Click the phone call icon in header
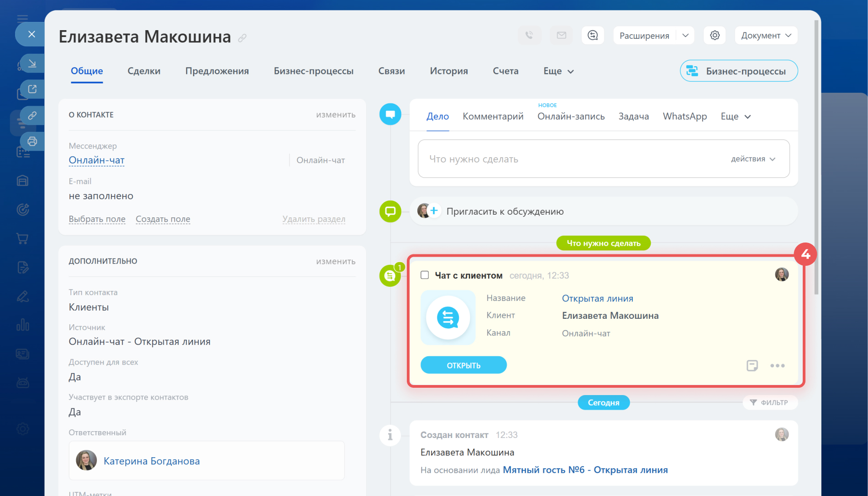The height and width of the screenshot is (496, 868). [529, 35]
